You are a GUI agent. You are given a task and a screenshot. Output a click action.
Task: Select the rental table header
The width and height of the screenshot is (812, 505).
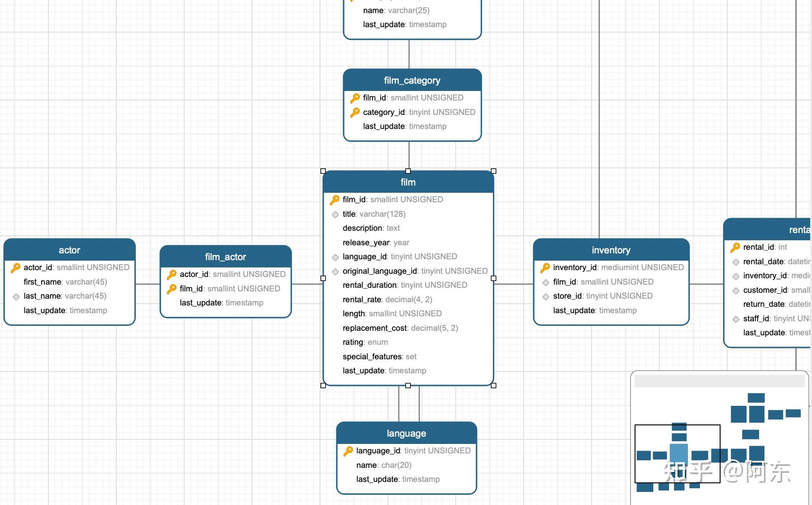tap(768, 229)
